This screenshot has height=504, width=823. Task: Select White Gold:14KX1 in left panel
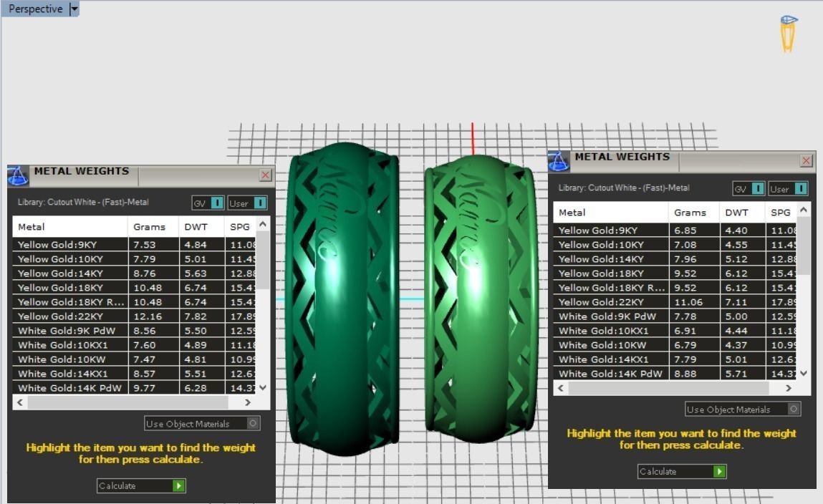point(134,374)
